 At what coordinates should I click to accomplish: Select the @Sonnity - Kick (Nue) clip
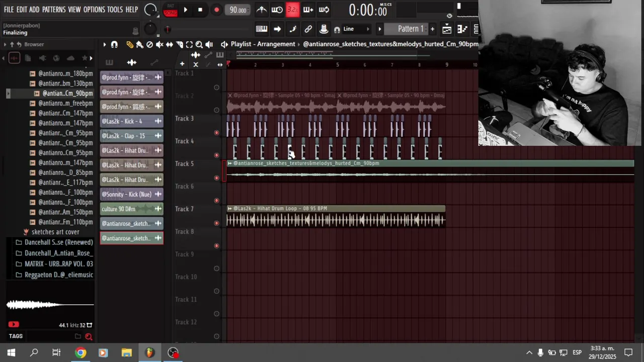click(x=132, y=194)
